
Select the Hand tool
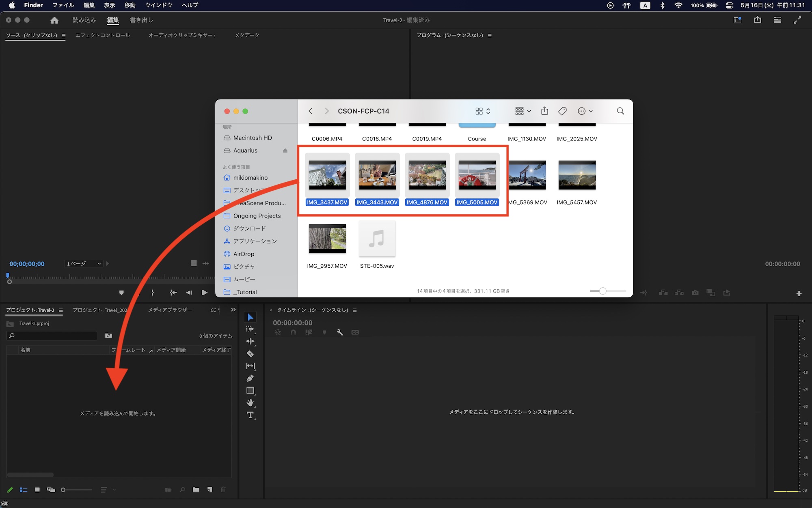coord(250,403)
